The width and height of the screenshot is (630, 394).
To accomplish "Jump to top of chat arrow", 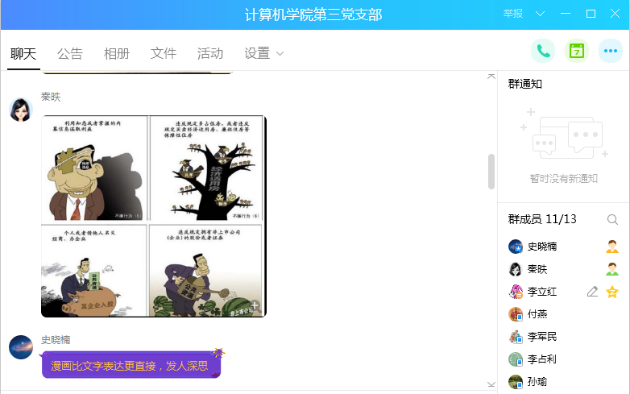I will point(491,76).
